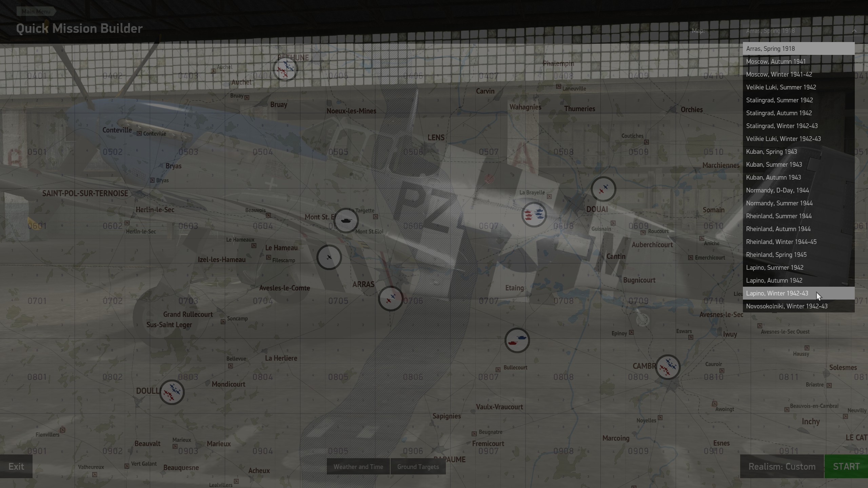
Task: Select the squadron dogfight icon at Cambrai
Action: (x=668, y=367)
